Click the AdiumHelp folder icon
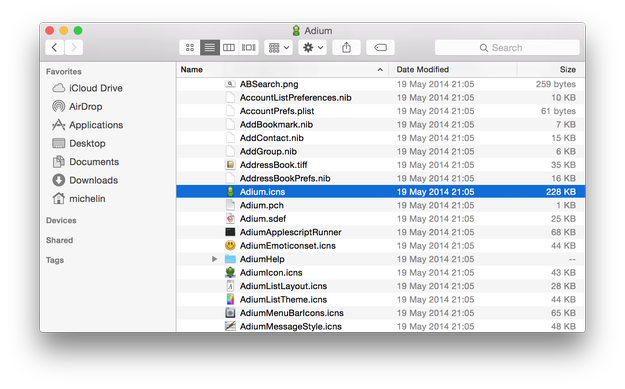The width and height of the screenshot is (625, 389). tap(230, 259)
